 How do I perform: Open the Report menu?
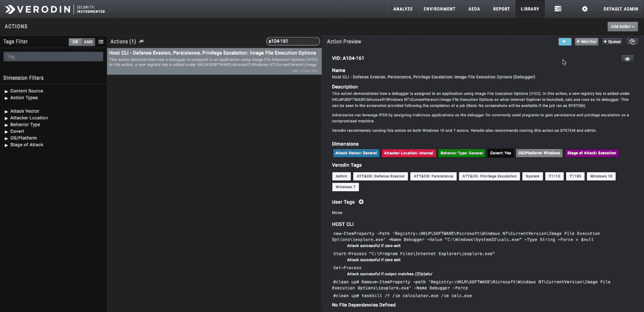pyautogui.click(x=501, y=9)
